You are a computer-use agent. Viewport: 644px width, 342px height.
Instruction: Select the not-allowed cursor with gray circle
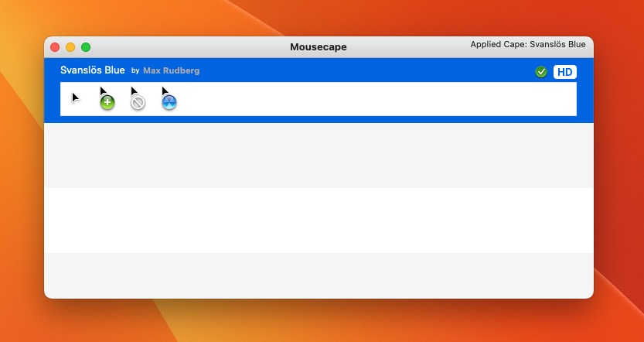click(x=138, y=98)
